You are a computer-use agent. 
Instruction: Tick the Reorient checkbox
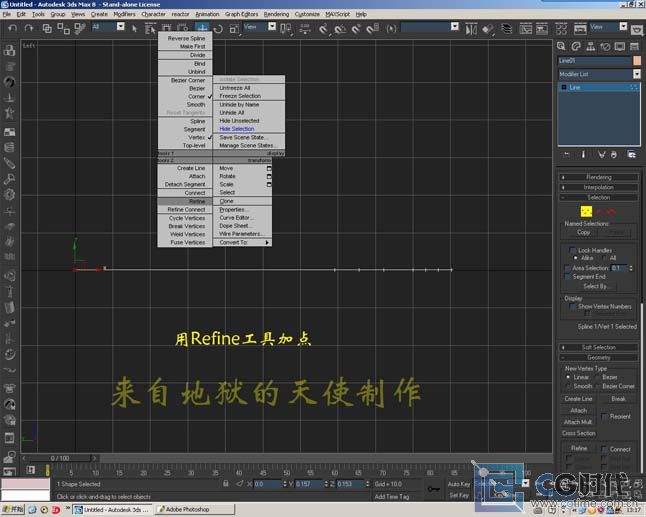604,416
